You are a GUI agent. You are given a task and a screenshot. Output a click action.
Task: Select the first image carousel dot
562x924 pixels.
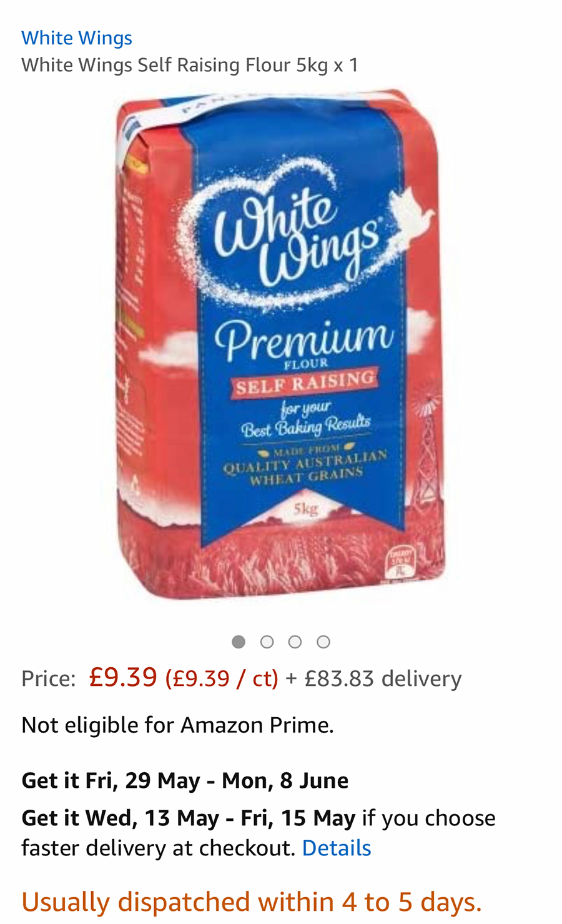click(239, 642)
